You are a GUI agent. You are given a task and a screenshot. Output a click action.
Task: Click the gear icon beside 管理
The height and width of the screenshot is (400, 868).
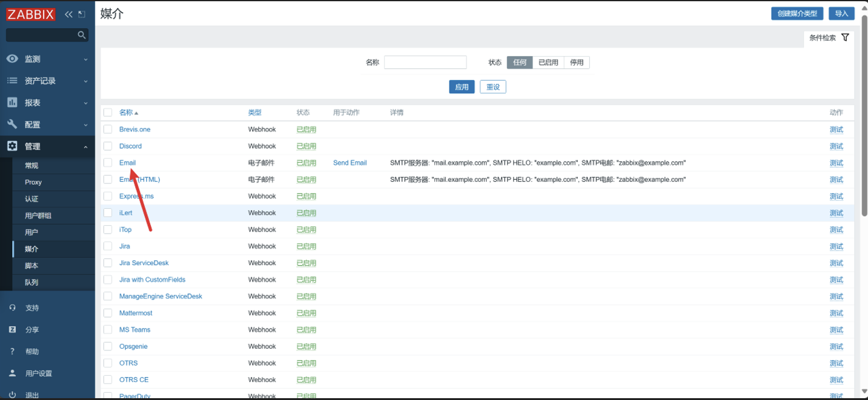12,146
